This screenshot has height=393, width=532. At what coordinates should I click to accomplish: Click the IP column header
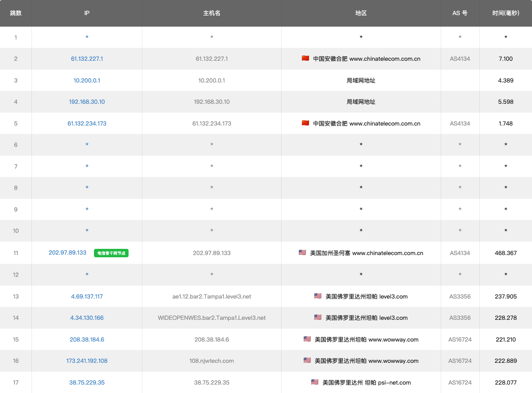point(87,13)
